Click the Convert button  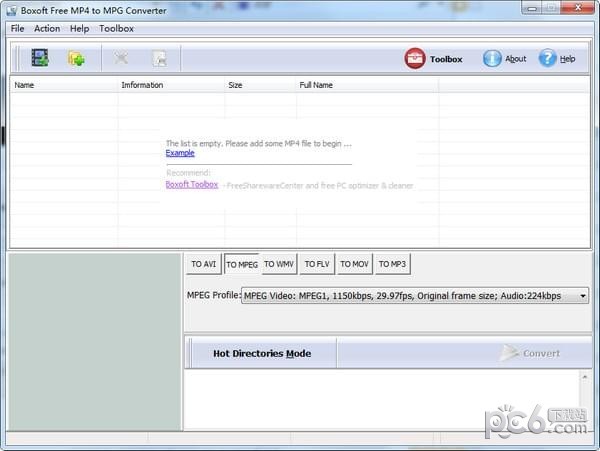531,353
